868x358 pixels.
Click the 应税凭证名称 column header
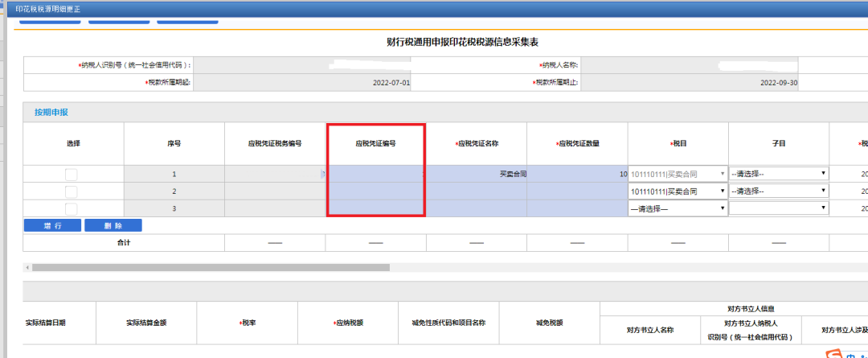pos(477,143)
